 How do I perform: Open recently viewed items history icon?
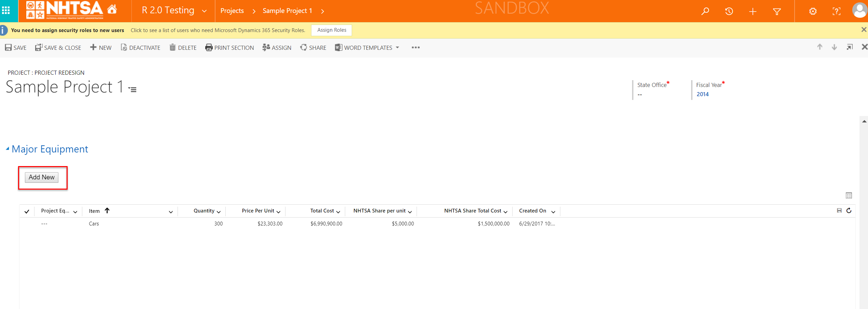[x=729, y=11]
